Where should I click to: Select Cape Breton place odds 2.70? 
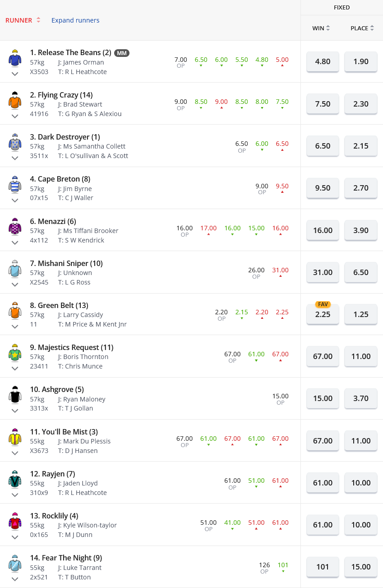[x=361, y=188]
